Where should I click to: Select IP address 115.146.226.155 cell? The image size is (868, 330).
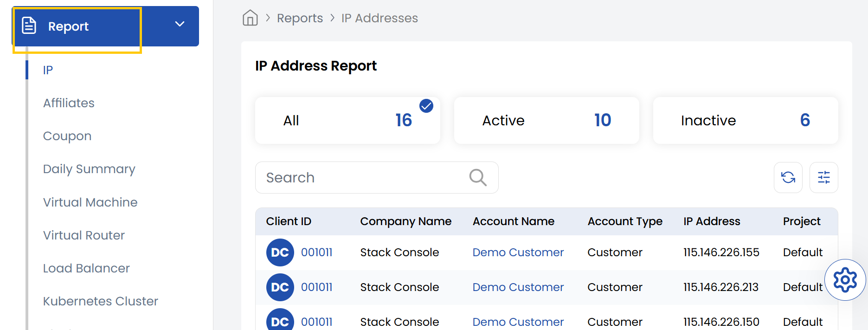tap(721, 252)
